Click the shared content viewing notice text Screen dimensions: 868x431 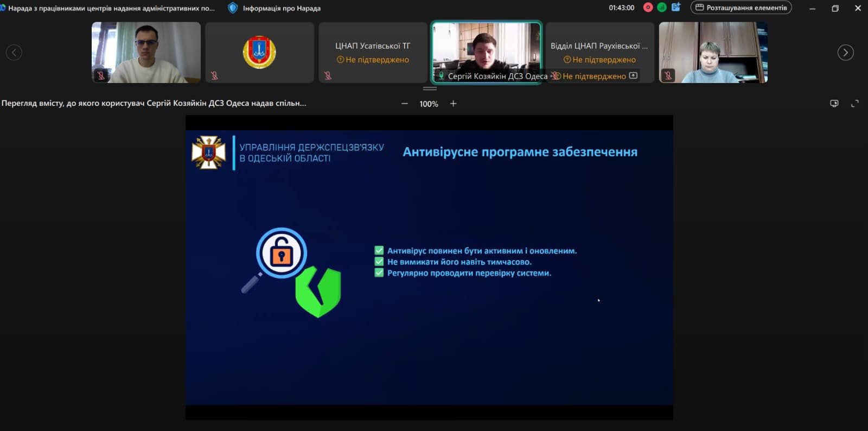pos(154,103)
